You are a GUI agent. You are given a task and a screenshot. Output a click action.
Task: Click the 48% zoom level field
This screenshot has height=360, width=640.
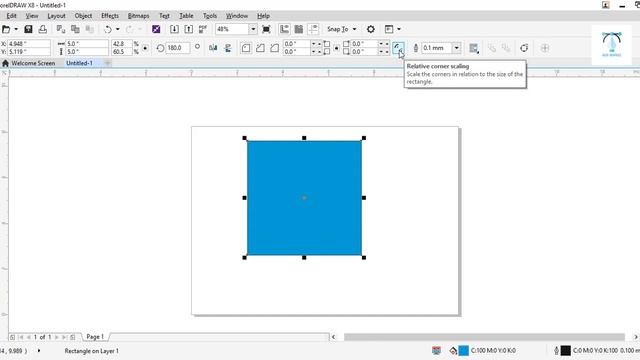(x=232, y=29)
